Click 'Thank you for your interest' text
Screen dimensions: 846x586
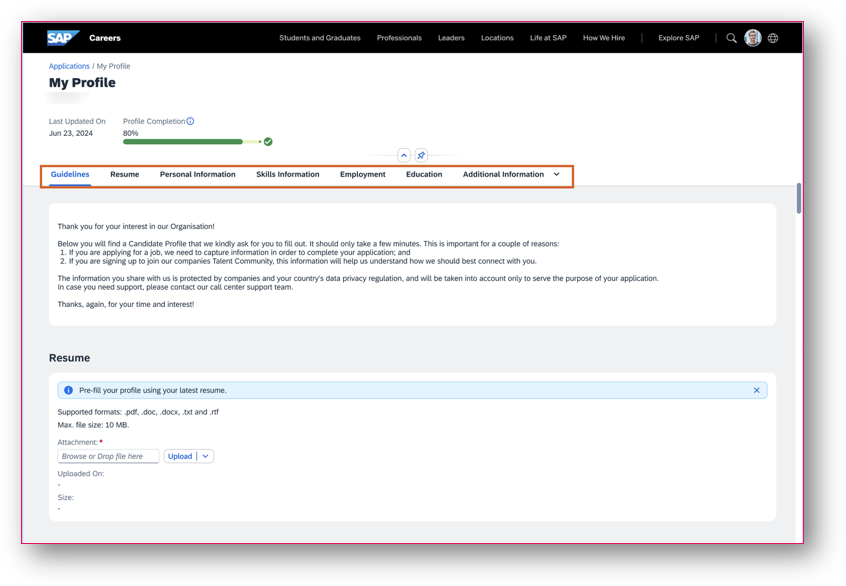pos(136,227)
